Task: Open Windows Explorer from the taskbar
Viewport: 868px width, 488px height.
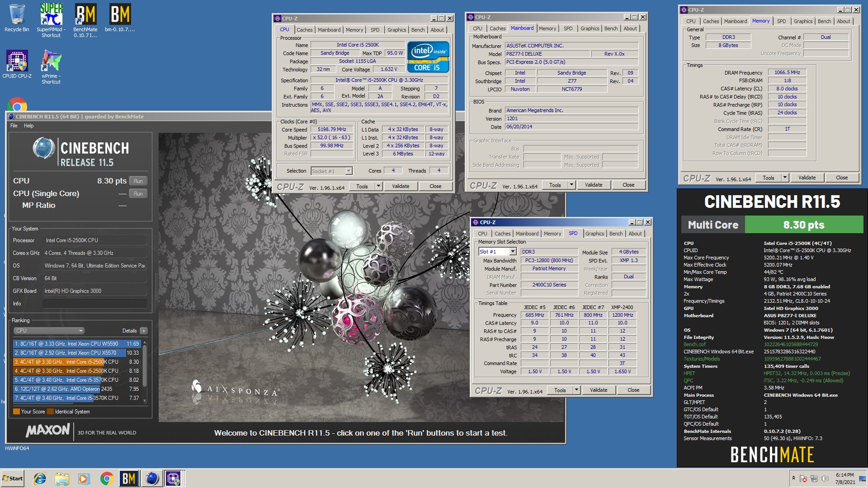Action: (x=62, y=478)
